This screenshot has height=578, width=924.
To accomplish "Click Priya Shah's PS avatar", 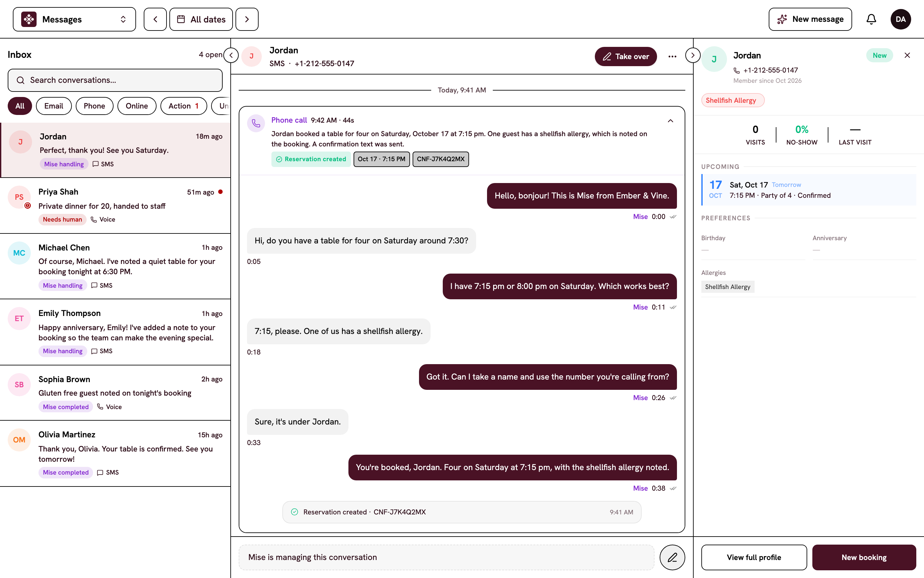I will (19, 197).
